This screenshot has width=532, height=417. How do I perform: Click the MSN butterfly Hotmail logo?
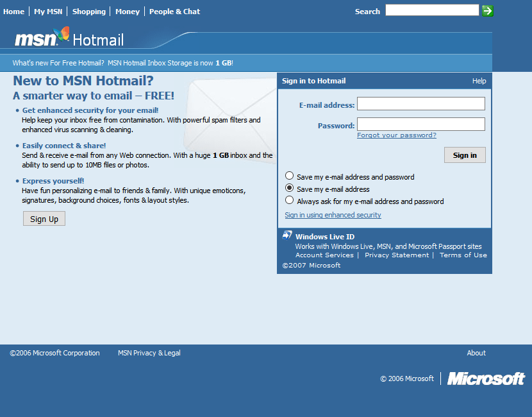point(69,38)
